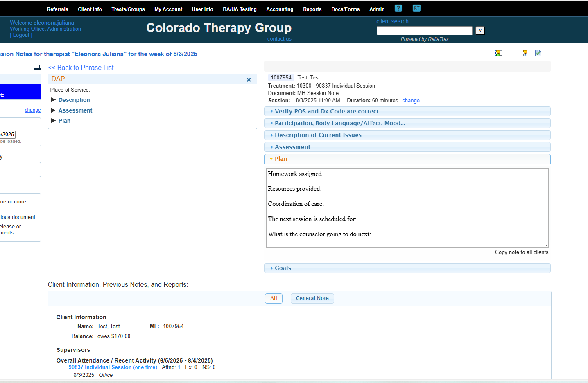The width and height of the screenshot is (588, 383).
Task: Click the question mark help icon
Action: point(398,8)
